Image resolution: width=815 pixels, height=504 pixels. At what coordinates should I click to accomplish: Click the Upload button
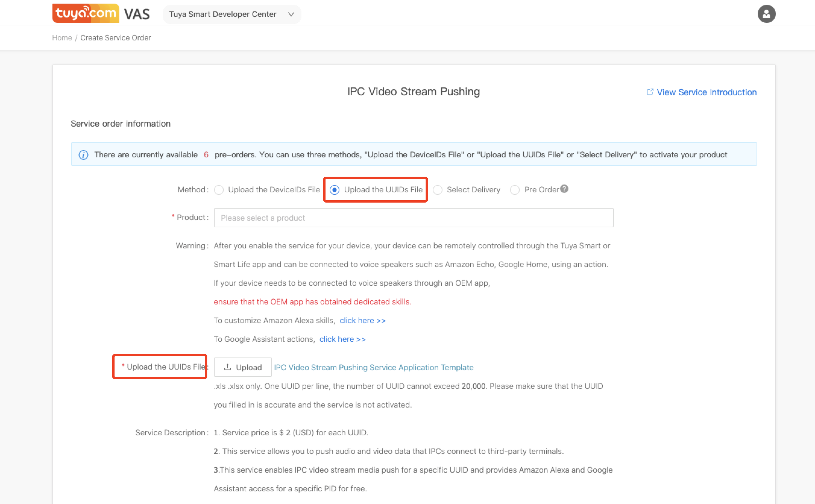[x=243, y=367]
